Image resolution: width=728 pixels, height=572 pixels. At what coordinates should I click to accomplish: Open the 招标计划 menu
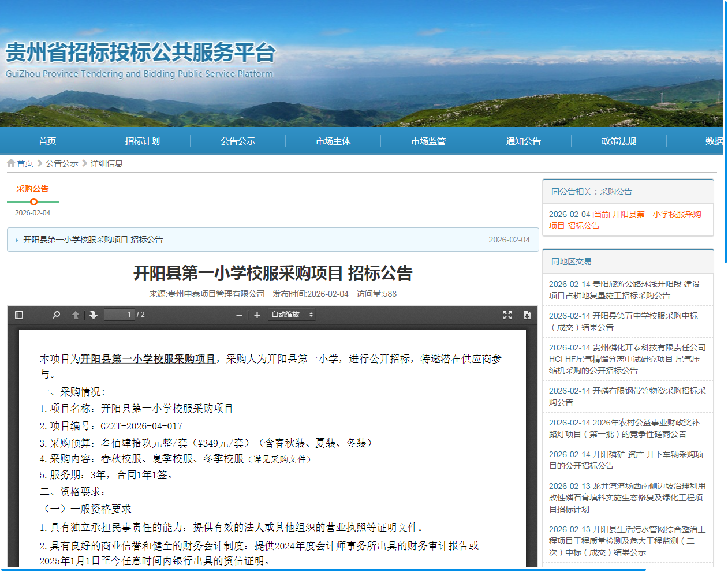coord(143,141)
